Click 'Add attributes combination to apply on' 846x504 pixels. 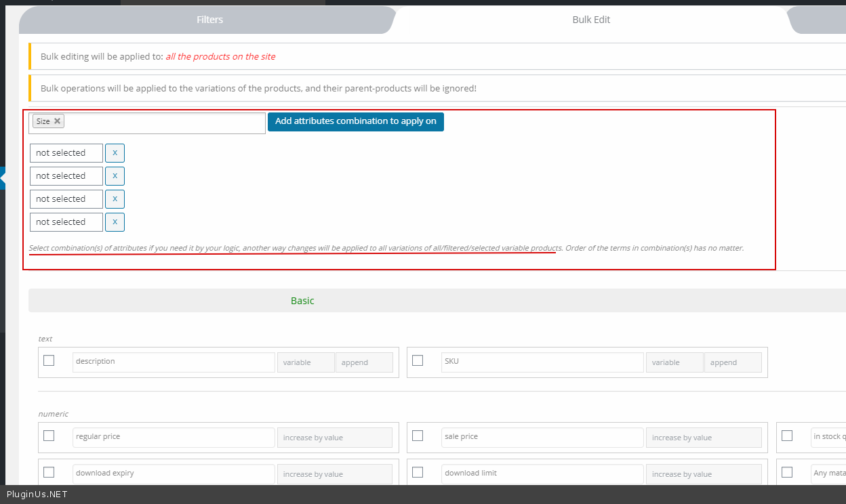pos(356,121)
